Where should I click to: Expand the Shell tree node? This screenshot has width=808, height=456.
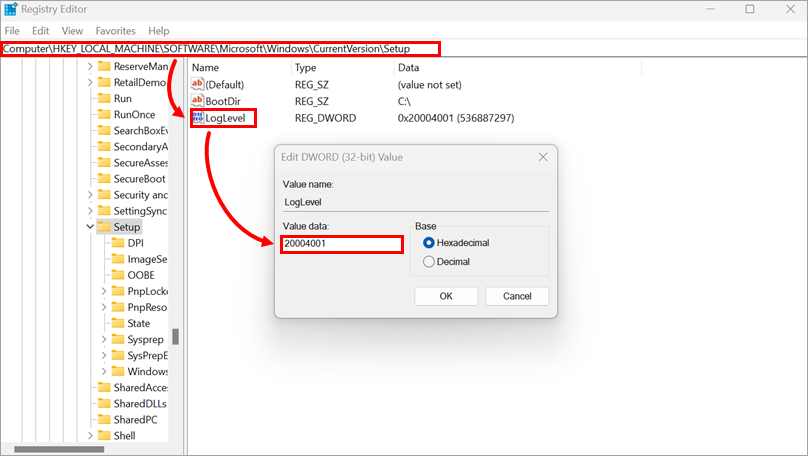click(90, 435)
